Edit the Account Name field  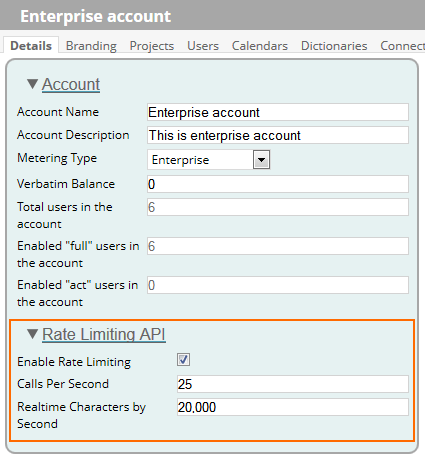(278, 112)
